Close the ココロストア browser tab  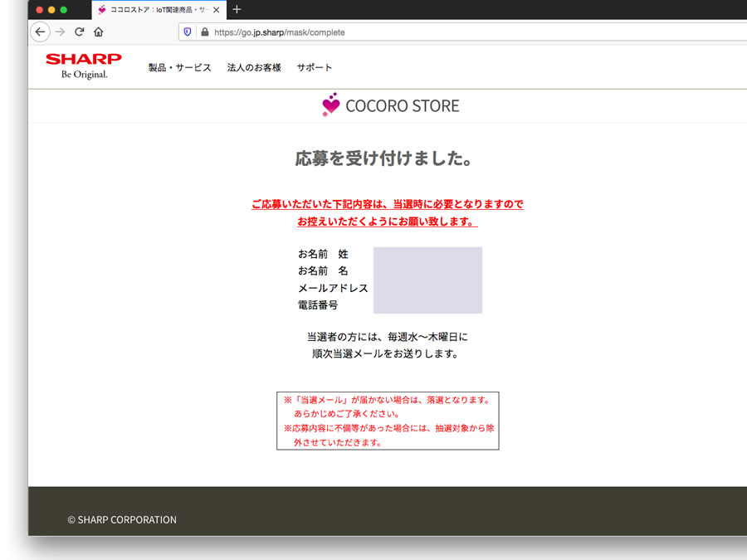[217, 9]
